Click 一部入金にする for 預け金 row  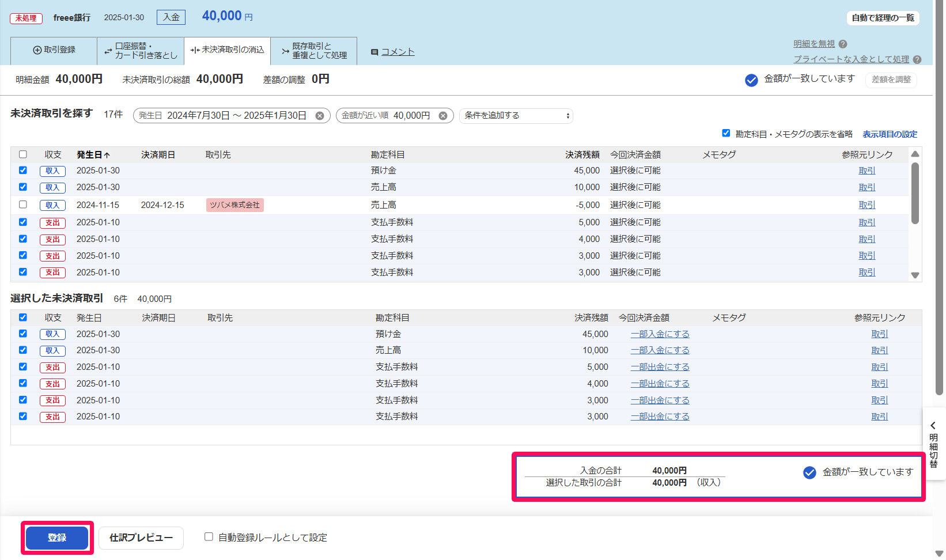point(660,334)
